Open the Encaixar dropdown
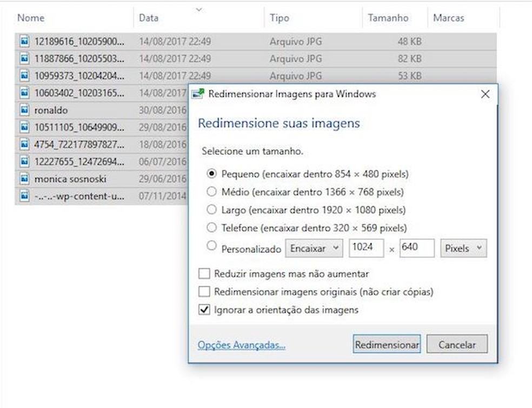Viewport: 532px width, 408px height. [x=314, y=248]
